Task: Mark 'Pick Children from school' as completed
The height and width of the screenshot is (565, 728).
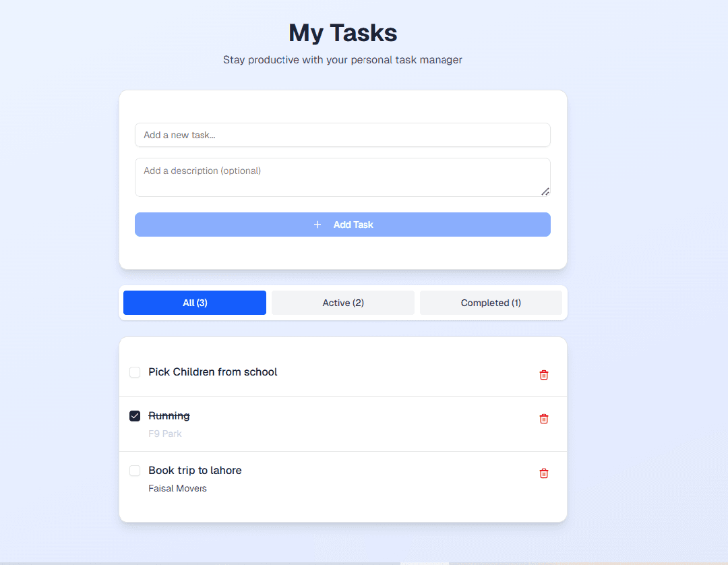Action: pos(135,371)
